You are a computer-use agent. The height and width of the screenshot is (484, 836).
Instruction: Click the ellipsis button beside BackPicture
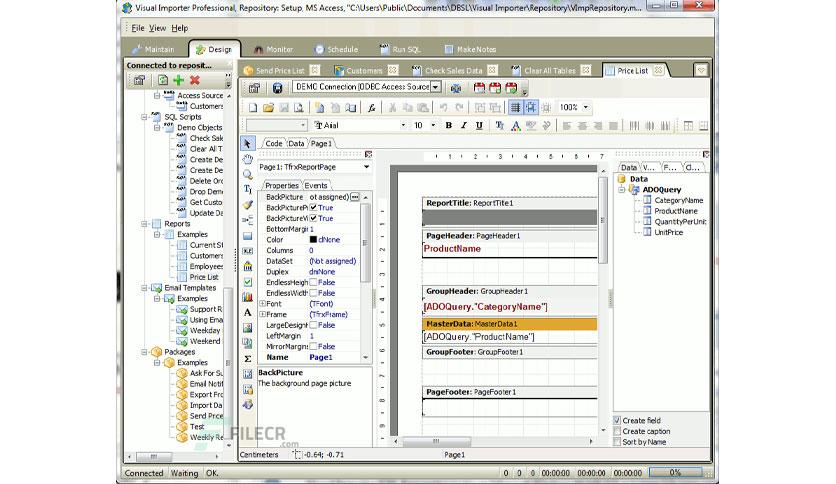coord(355,197)
